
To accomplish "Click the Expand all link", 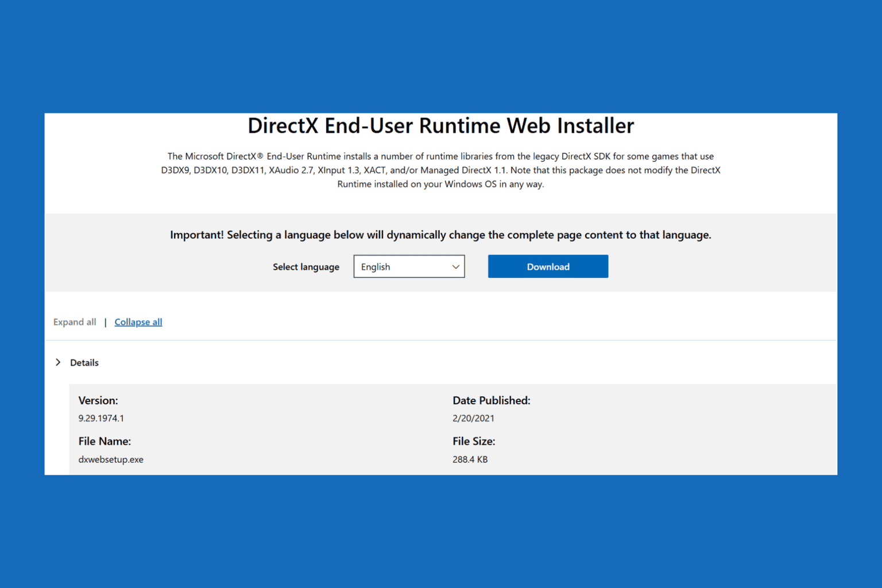I will point(75,322).
